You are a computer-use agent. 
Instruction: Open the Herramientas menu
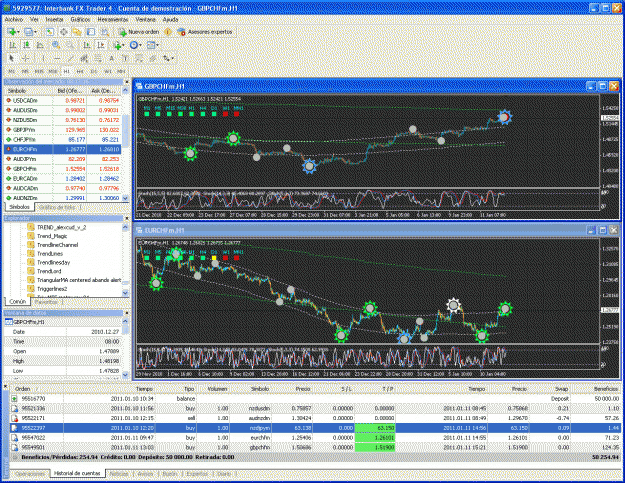tap(113, 19)
